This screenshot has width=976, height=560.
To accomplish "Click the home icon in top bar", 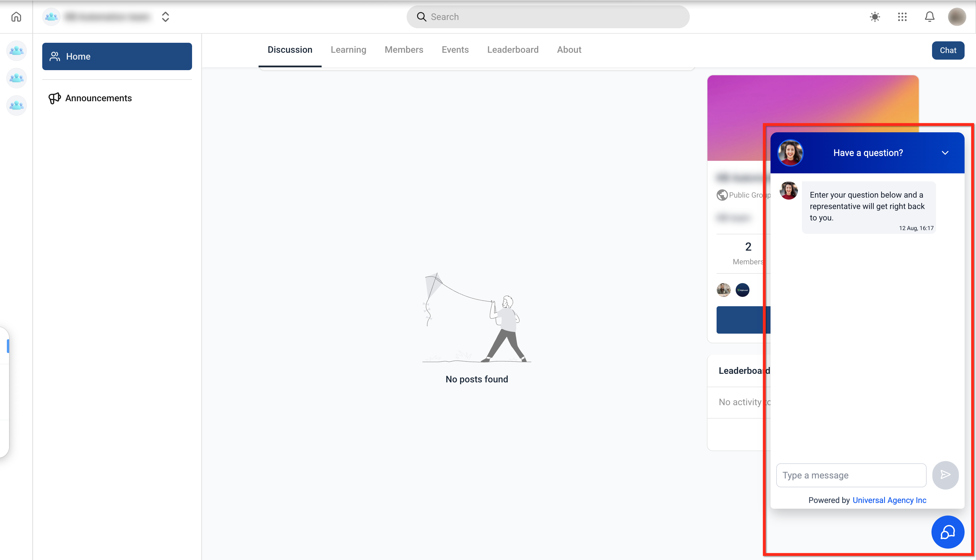I will pos(16,17).
